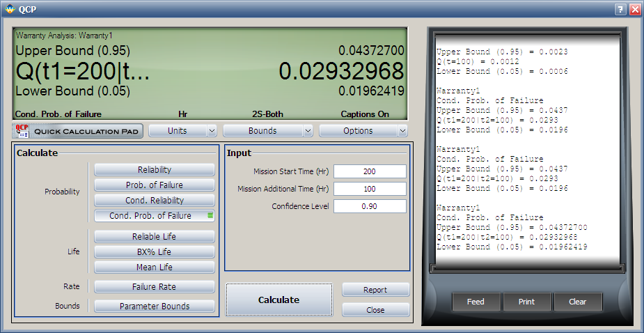Select Cond. Prob. of Failure calculation
Screen dimensions: 644x333
[155, 215]
